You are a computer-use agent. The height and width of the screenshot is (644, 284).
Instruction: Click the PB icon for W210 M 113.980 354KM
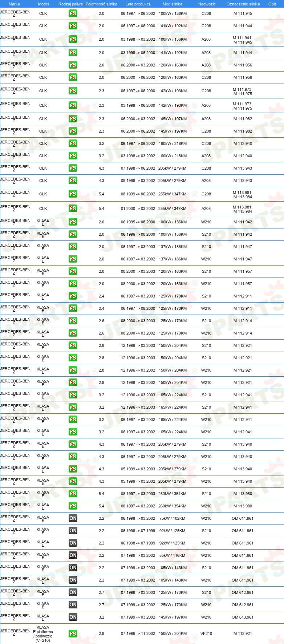tap(73, 506)
